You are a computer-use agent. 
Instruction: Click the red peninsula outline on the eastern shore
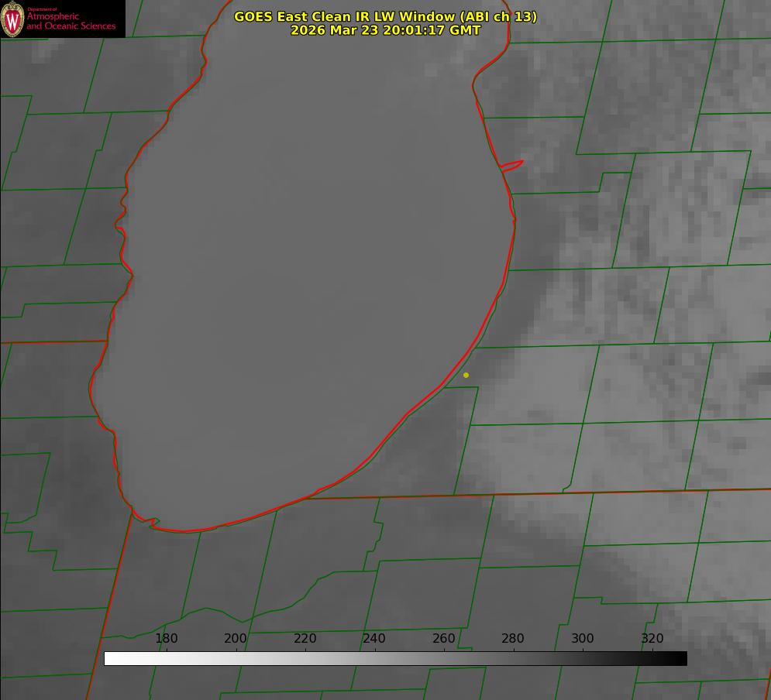[513, 165]
